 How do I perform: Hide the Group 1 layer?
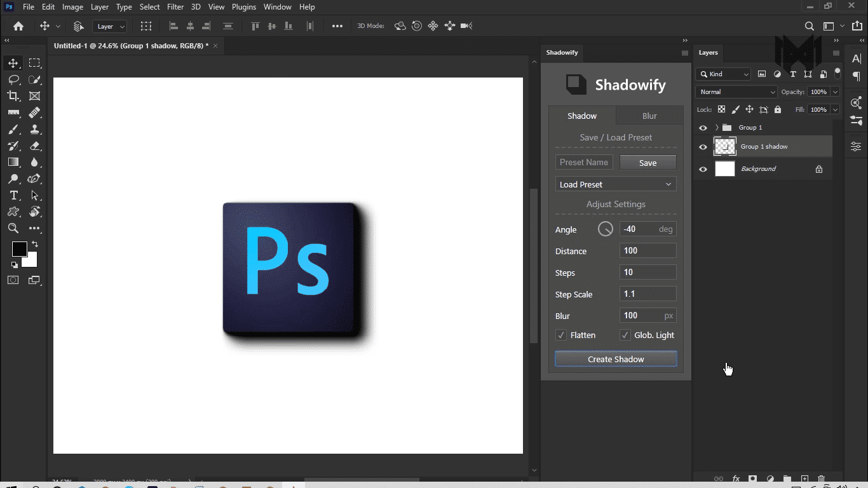click(x=703, y=128)
